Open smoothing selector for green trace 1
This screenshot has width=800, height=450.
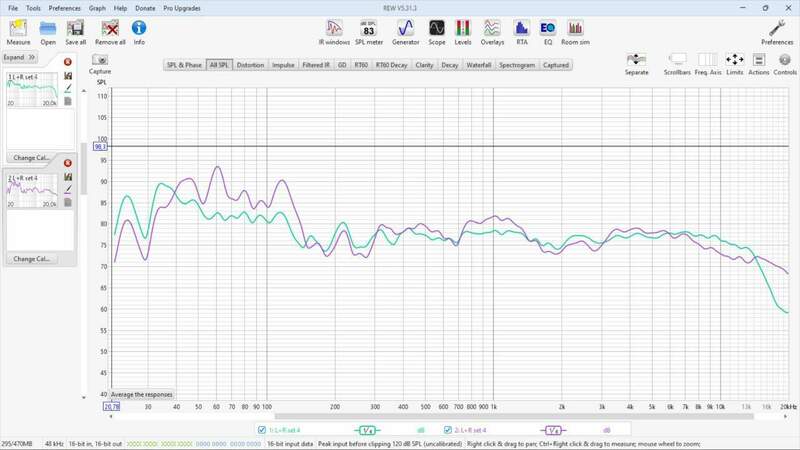(x=367, y=430)
